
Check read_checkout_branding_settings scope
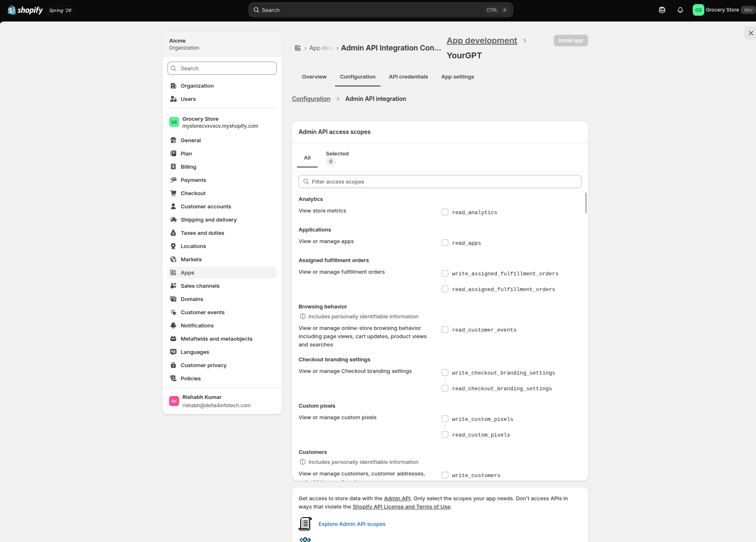(445, 388)
